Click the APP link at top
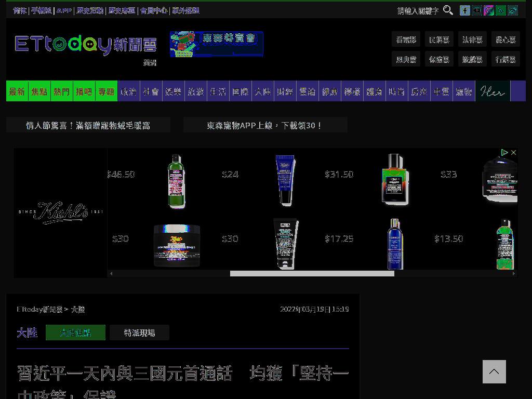This screenshot has width=532, height=399. point(64,10)
